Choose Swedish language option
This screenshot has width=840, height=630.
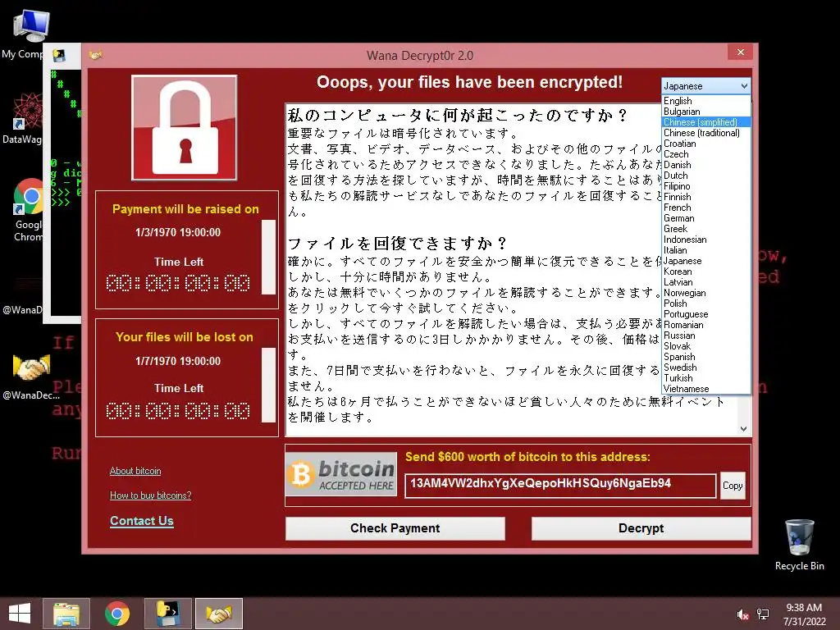(x=706, y=367)
